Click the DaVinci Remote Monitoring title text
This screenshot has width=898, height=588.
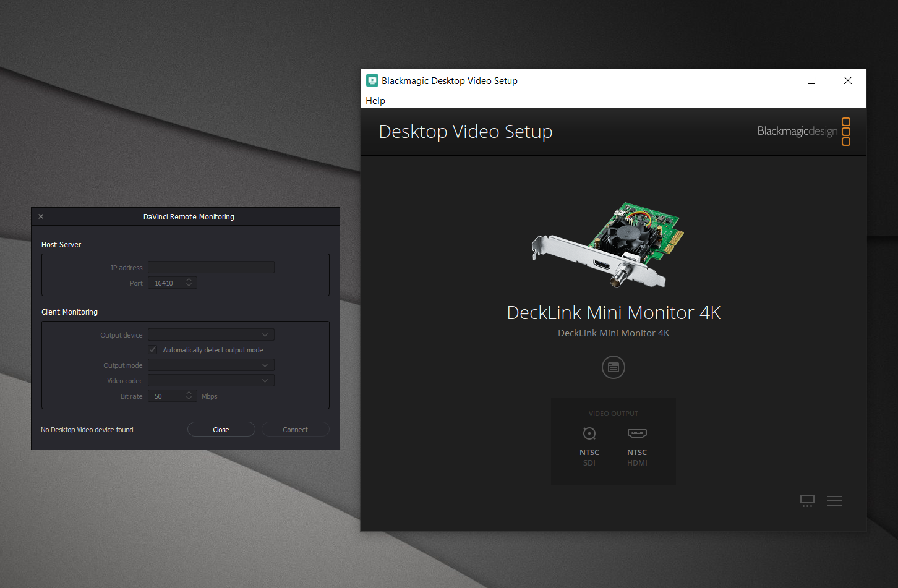(x=189, y=216)
